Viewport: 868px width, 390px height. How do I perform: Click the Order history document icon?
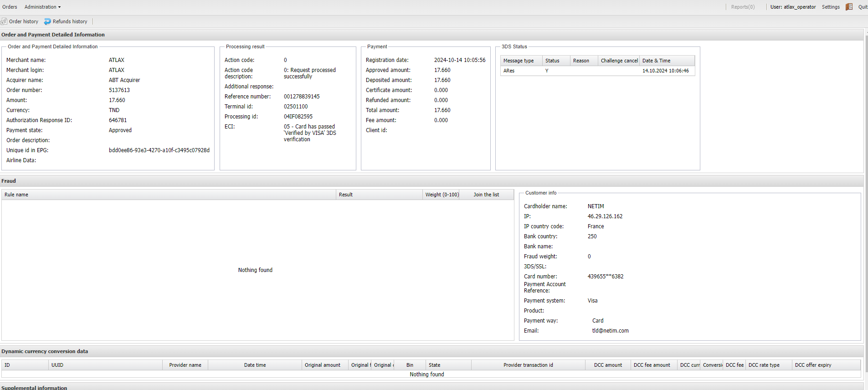[x=4, y=21]
